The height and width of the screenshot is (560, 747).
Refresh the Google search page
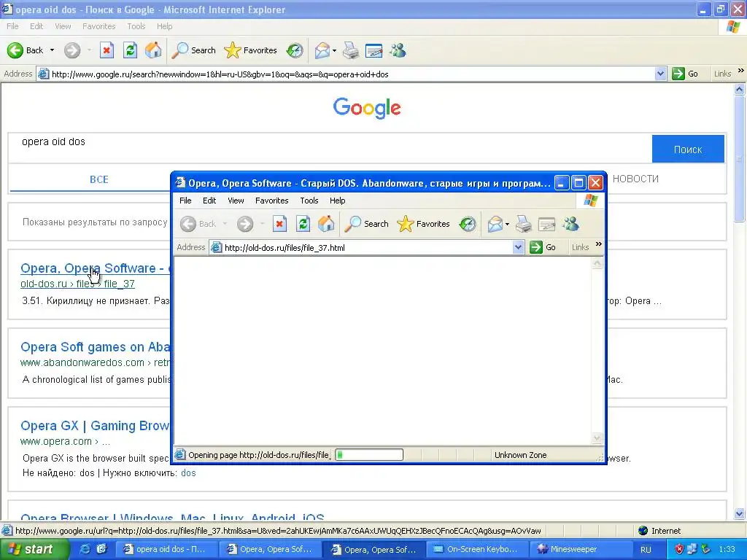tap(130, 50)
